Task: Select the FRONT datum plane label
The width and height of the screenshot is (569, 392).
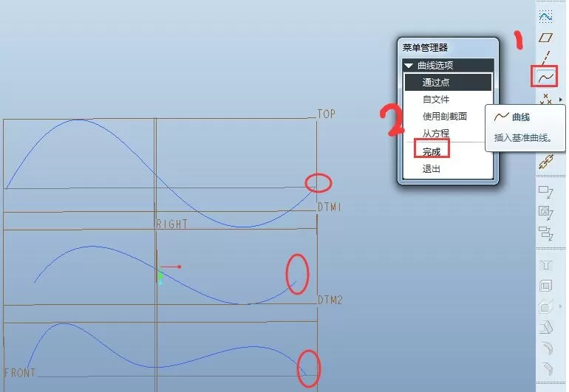Action: point(20,373)
